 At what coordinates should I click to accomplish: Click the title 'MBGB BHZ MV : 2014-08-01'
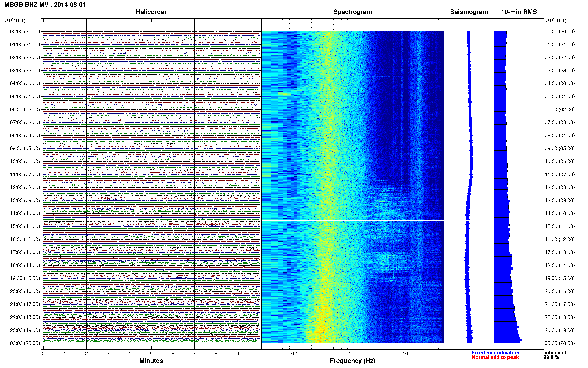pos(45,5)
